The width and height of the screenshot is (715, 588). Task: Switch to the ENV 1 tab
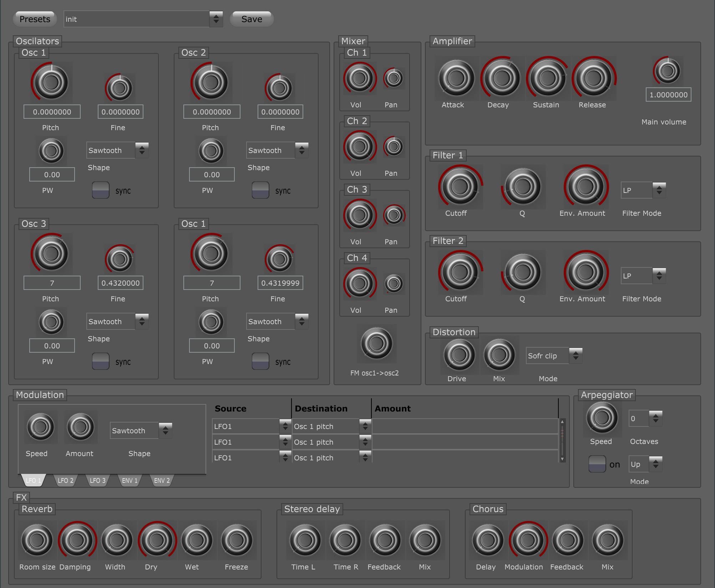(130, 480)
